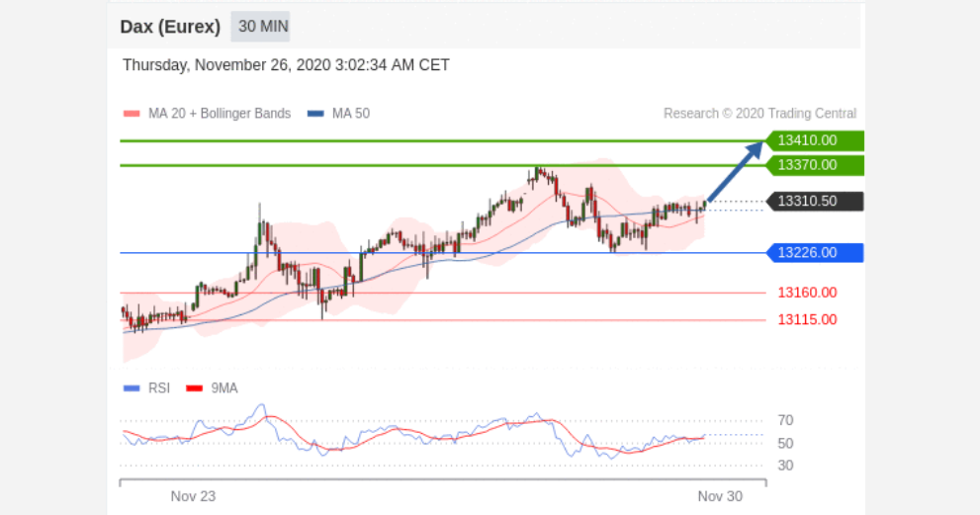Click the Nov 23 date axis label
The width and height of the screenshot is (980, 515).
[193, 496]
